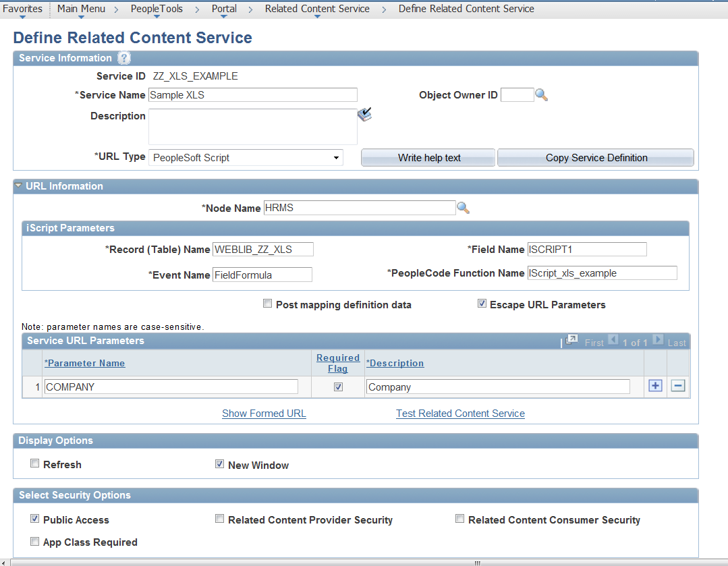The image size is (728, 566).
Task: Open the Object Owner ID lookup magnifier
Action: click(x=541, y=94)
